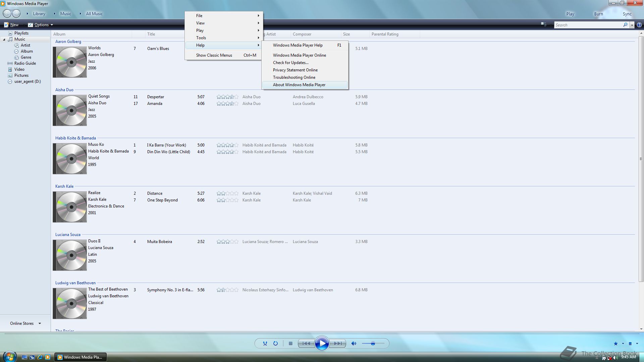
Task: Click Show Desktop quick launch icon
Action: coord(24,357)
